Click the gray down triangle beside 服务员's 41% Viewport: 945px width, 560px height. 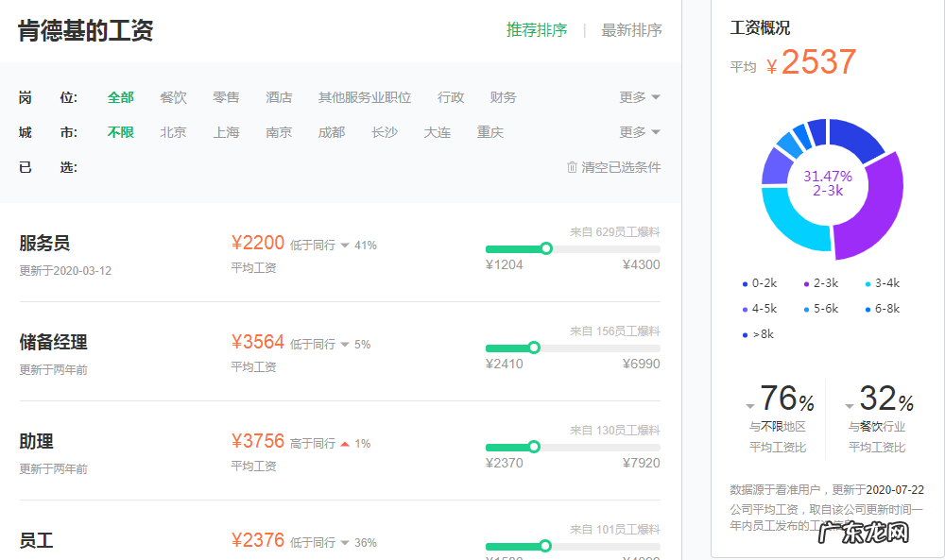click(x=345, y=244)
